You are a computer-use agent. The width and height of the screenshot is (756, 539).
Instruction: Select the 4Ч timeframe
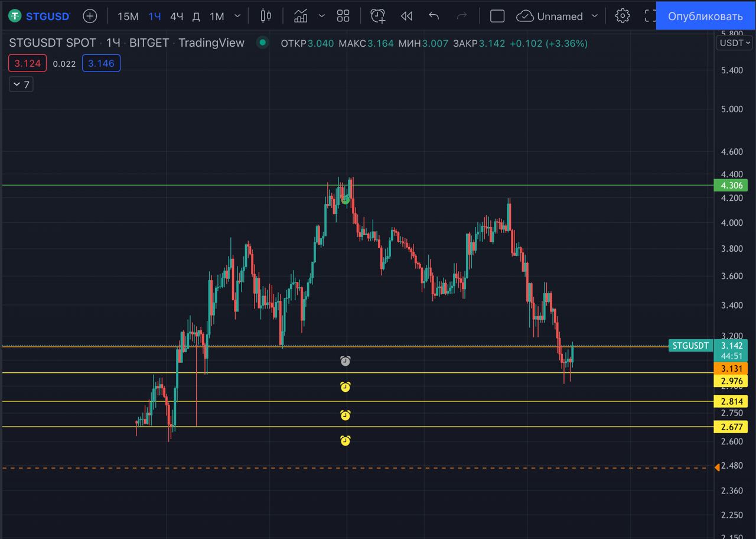pyautogui.click(x=177, y=16)
